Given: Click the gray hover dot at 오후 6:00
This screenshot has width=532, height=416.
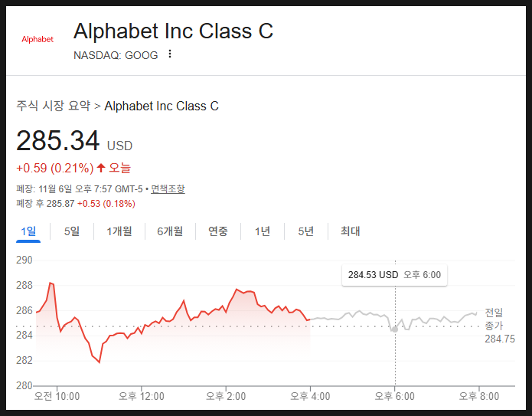Looking at the screenshot, I should coord(394,329).
